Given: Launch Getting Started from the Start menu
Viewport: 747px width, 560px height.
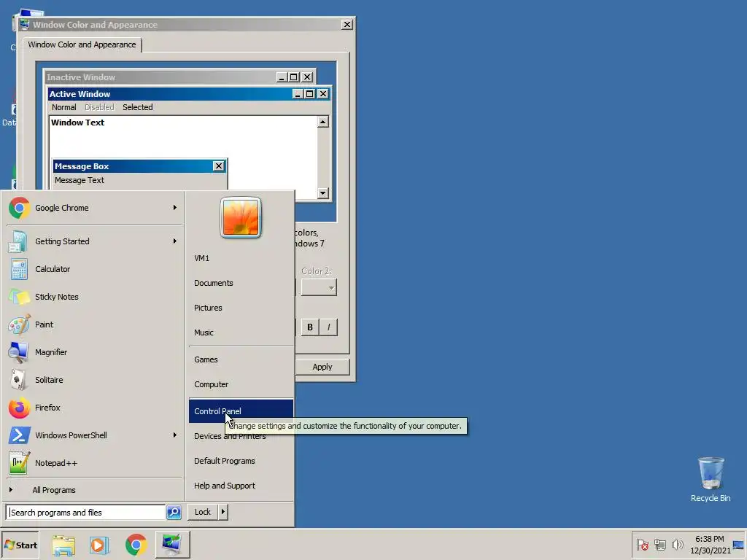Looking at the screenshot, I should pyautogui.click(x=93, y=241).
